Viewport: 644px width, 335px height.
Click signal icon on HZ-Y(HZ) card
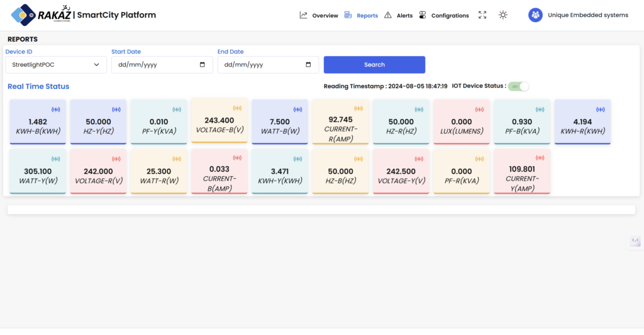click(116, 110)
